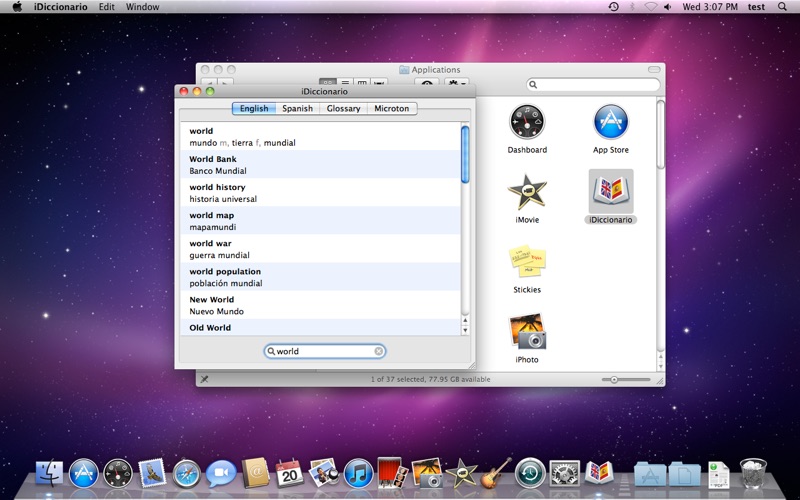Open the Edit menu
This screenshot has width=800, height=500.
(x=107, y=7)
